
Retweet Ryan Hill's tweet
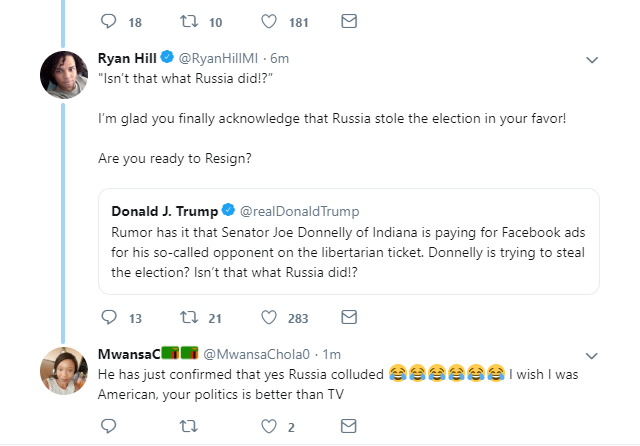[189, 317]
